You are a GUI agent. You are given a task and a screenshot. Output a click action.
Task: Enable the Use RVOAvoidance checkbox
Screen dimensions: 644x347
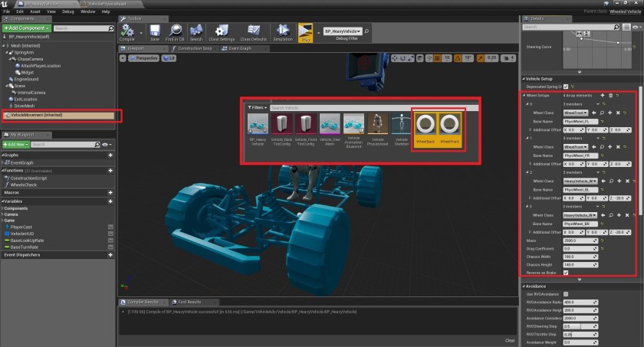click(566, 293)
